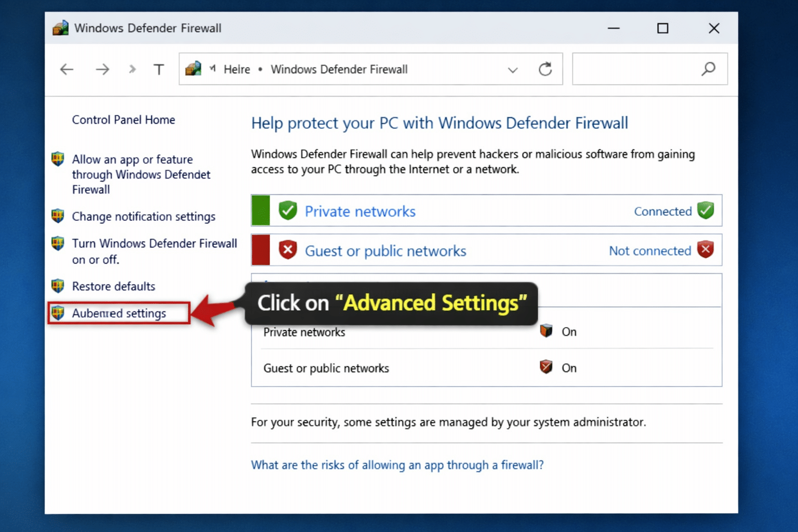Open Change notification settings link
Image resolution: width=798 pixels, height=532 pixels.
[x=144, y=217]
